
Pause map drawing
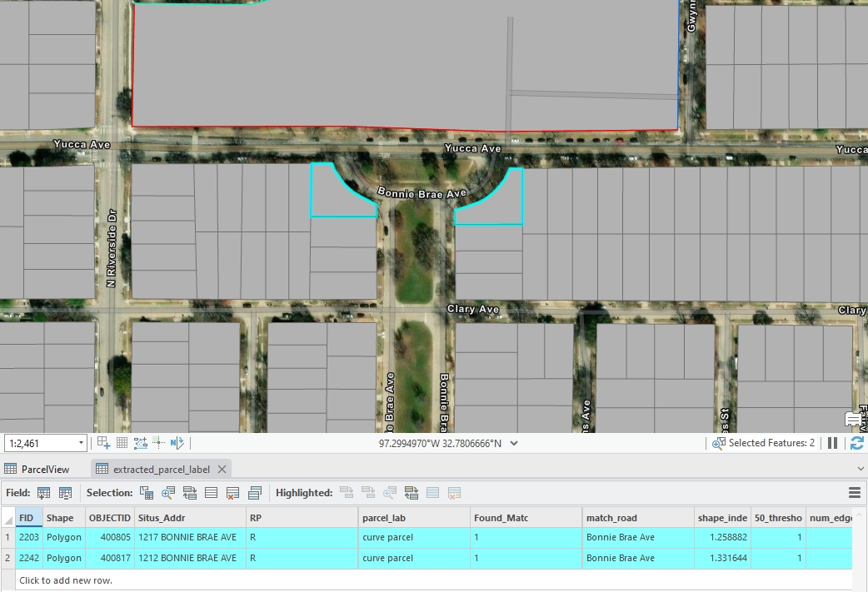pos(832,443)
